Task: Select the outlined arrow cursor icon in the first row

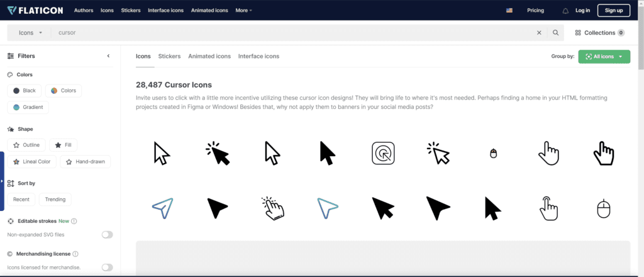Action: [x=162, y=154]
